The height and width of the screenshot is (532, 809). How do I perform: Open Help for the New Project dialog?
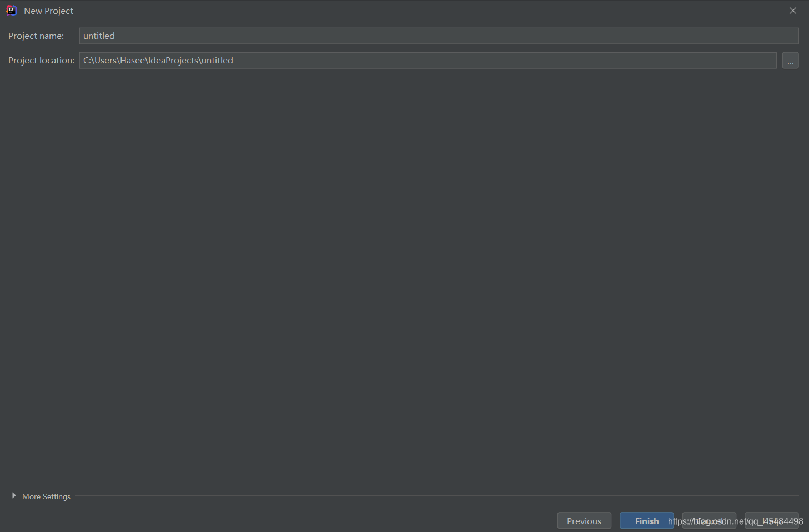tap(771, 520)
